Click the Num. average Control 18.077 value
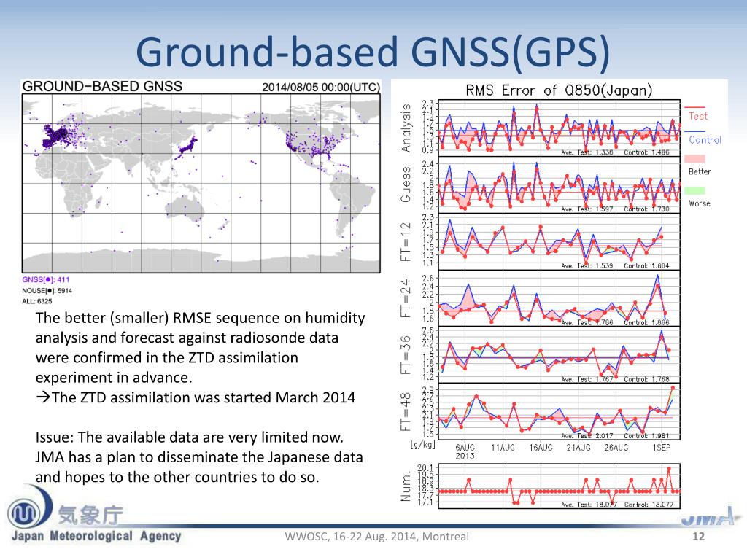This screenshot has height=560, width=747. click(649, 505)
